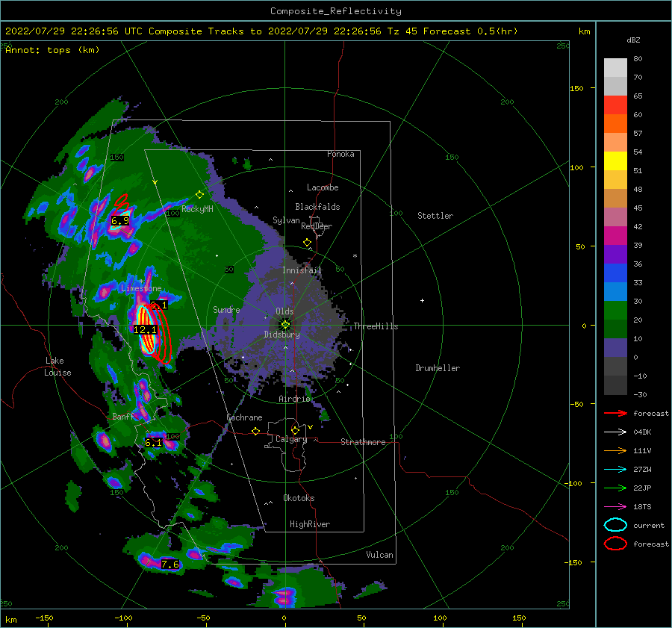Click the Didsbury city label

282,335
